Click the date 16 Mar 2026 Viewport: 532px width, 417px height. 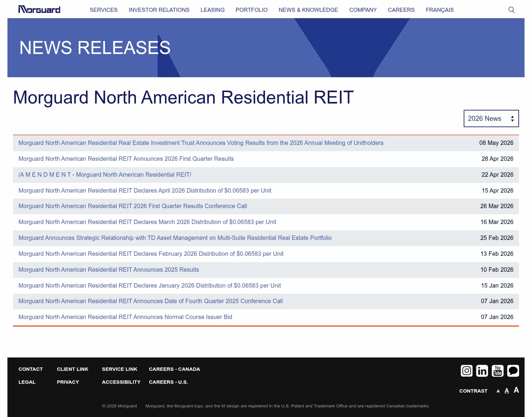tap(497, 222)
